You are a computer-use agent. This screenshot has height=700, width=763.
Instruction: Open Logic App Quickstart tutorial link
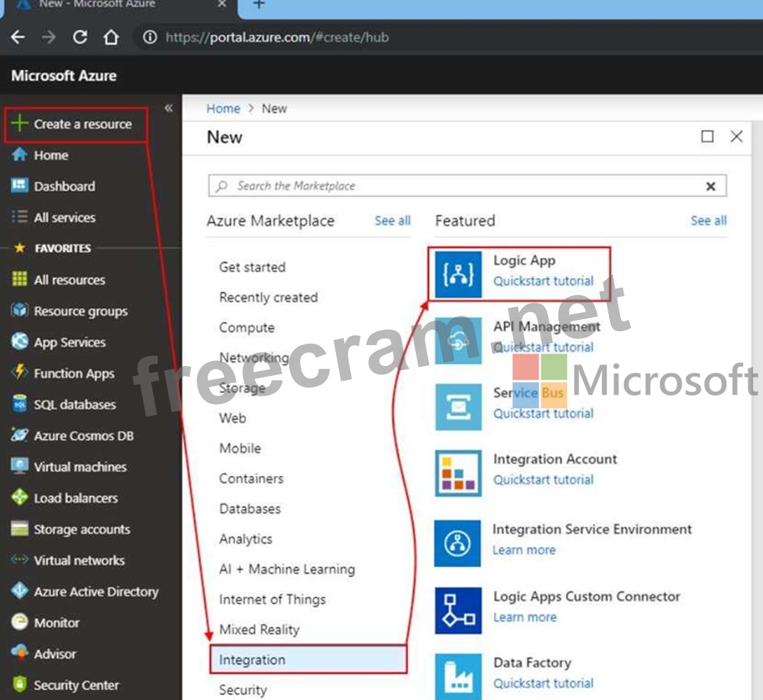543,281
